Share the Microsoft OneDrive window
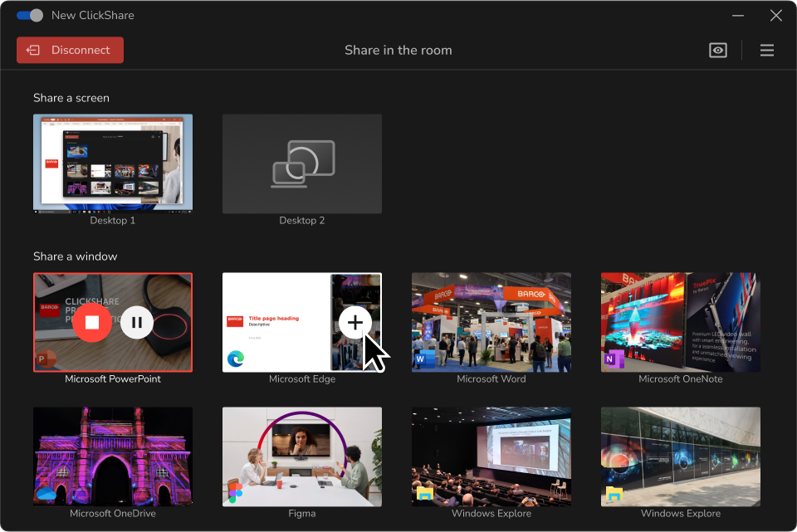The height and width of the screenshot is (532, 797). (x=113, y=456)
